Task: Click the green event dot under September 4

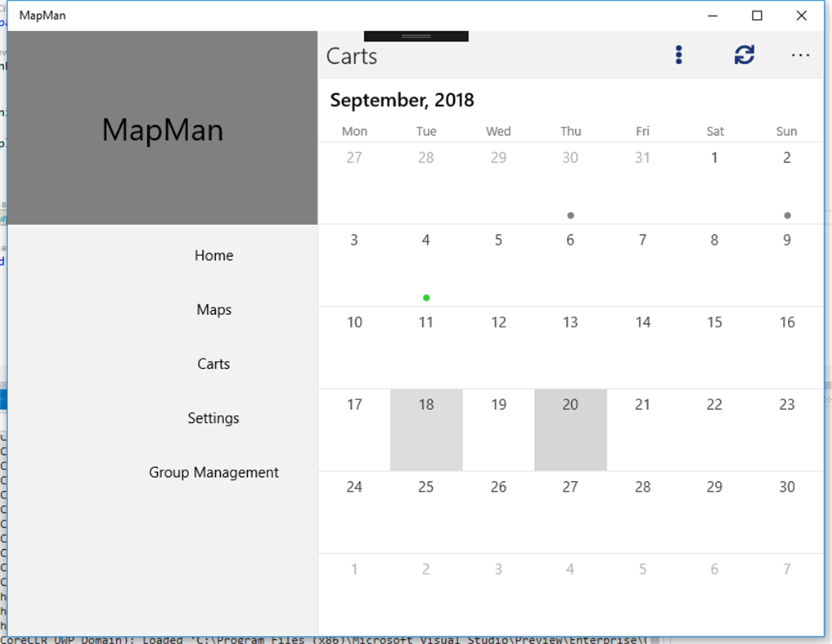Action: (425, 297)
